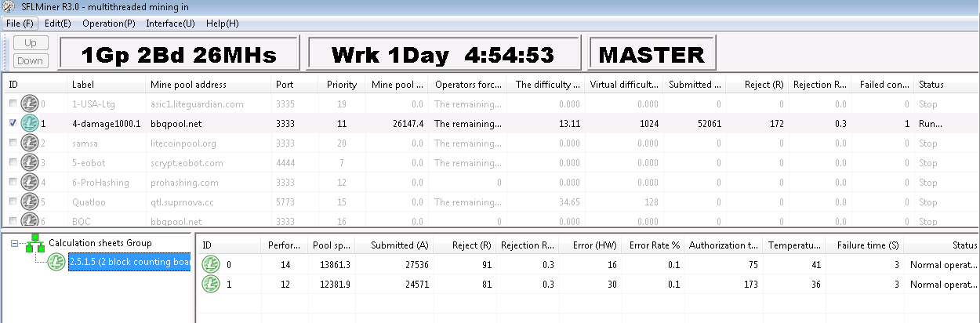Click the coin icon beside the samsa pool

click(30, 143)
